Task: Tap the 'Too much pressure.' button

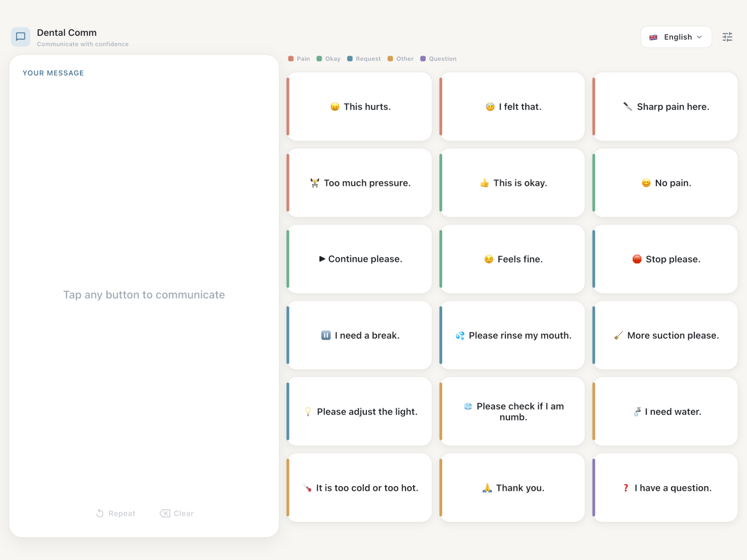Action: coord(359,183)
